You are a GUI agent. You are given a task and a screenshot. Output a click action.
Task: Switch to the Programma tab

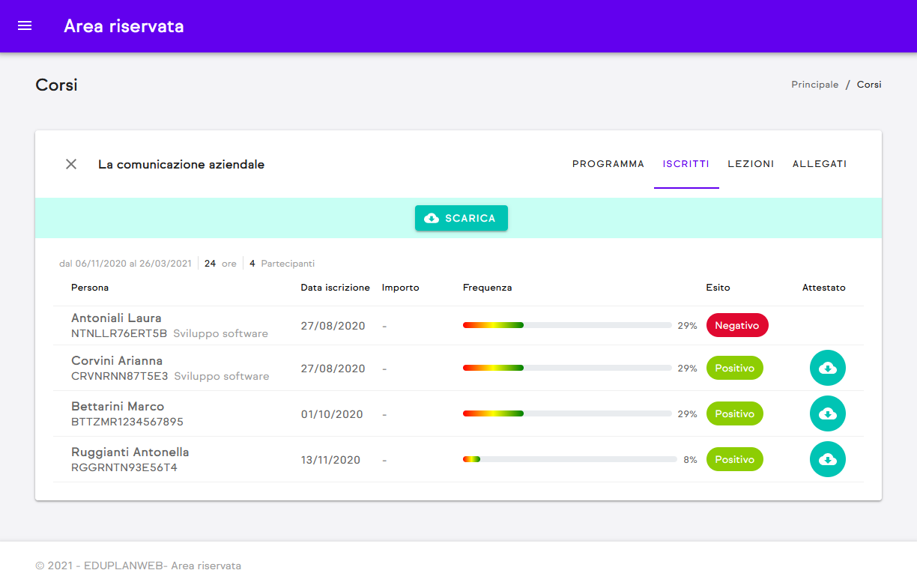coord(608,164)
